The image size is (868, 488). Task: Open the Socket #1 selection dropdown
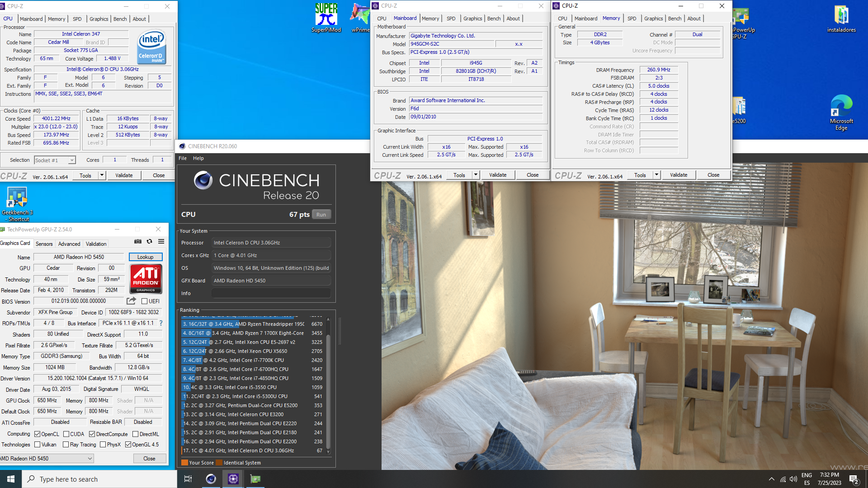(55, 160)
